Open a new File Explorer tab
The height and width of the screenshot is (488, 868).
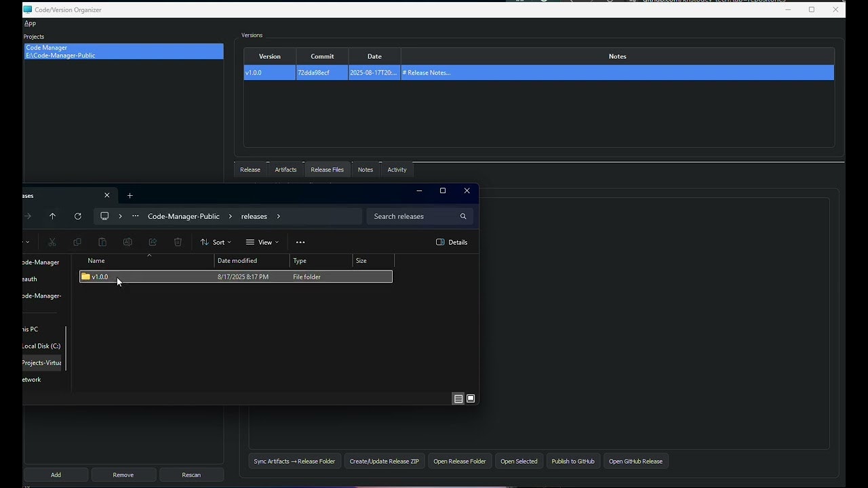coord(130,195)
